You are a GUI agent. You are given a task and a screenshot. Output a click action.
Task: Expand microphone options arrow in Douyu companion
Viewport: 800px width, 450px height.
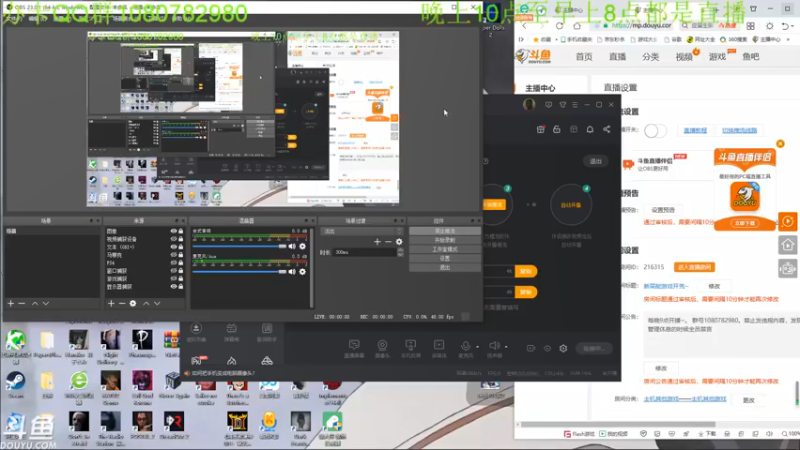coord(477,347)
